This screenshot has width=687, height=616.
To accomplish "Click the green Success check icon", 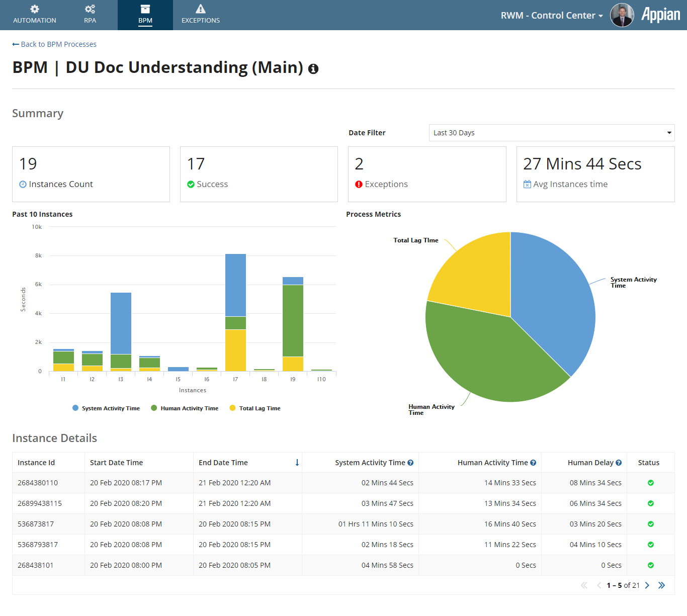I will click(x=191, y=185).
